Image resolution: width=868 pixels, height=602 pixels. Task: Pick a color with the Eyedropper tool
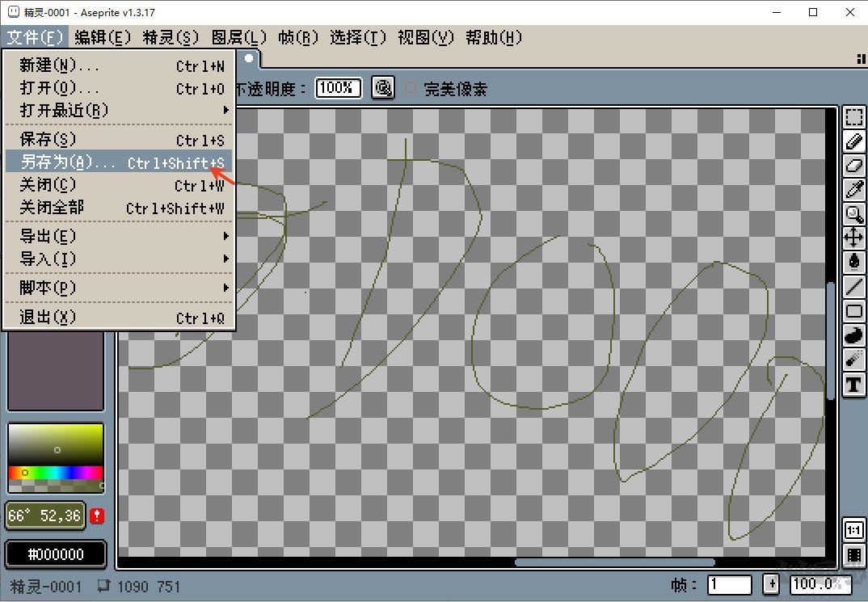click(853, 190)
